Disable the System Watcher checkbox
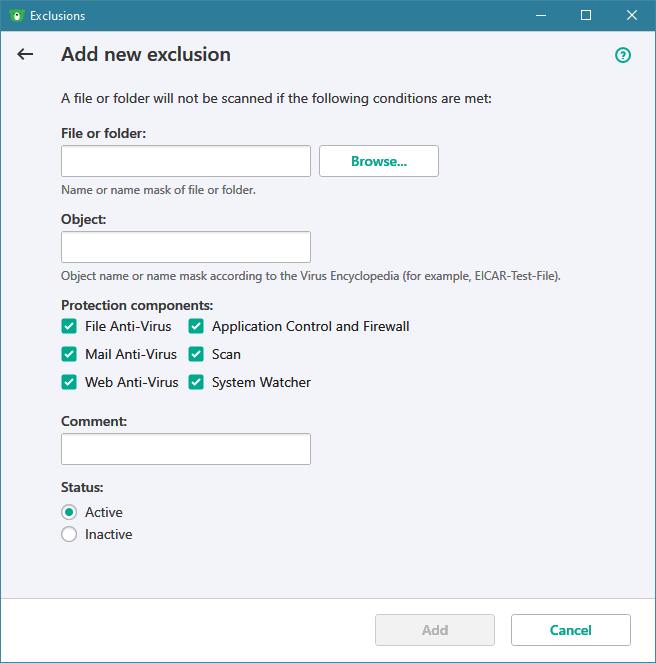 click(x=196, y=382)
